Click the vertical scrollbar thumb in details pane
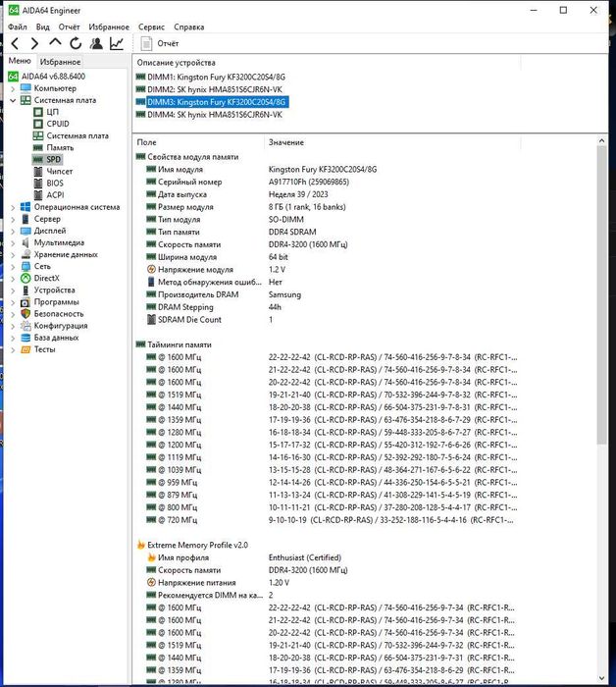616x687 pixels. [x=601, y=294]
